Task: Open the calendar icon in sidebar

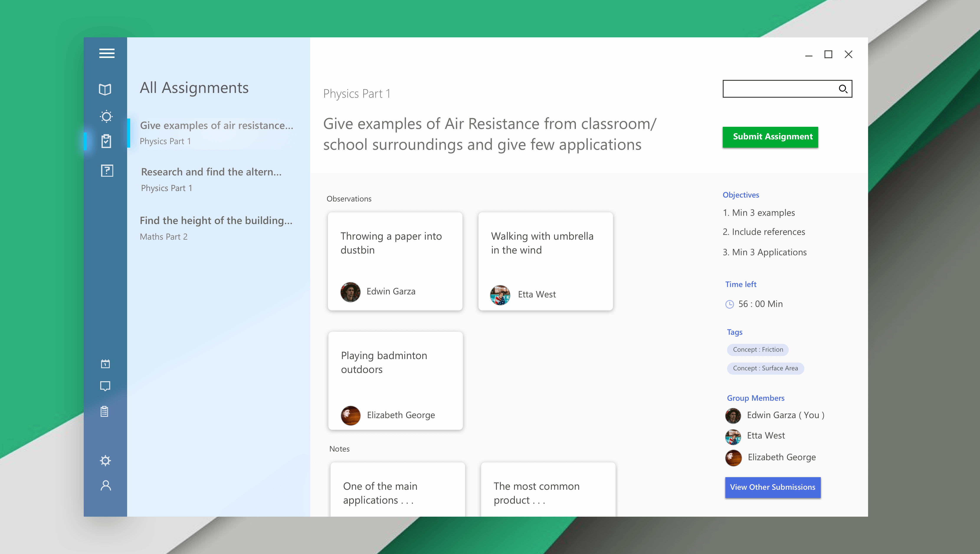Action: [105, 364]
